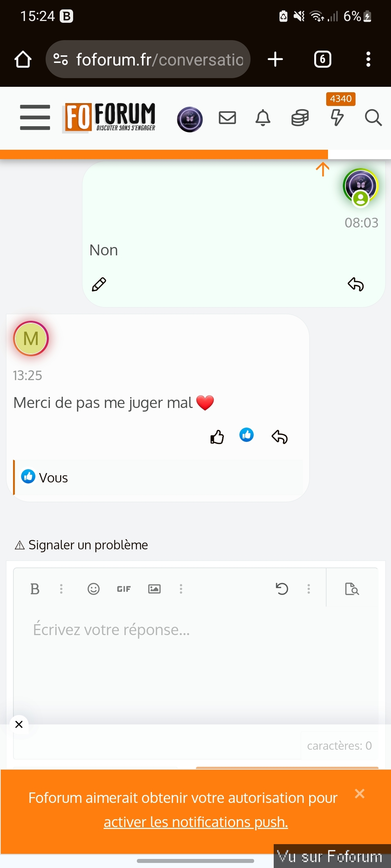Toggle the reply preview mode
This screenshot has width=391, height=868.
(352, 589)
